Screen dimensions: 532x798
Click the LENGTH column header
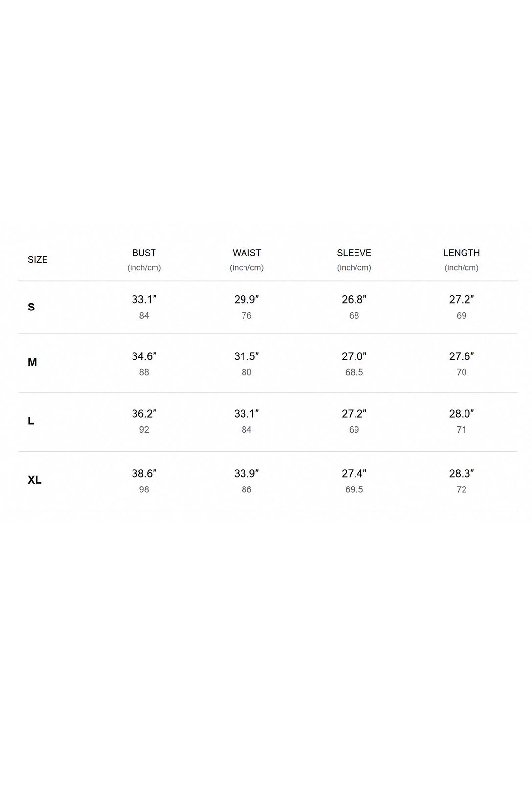pos(462,253)
